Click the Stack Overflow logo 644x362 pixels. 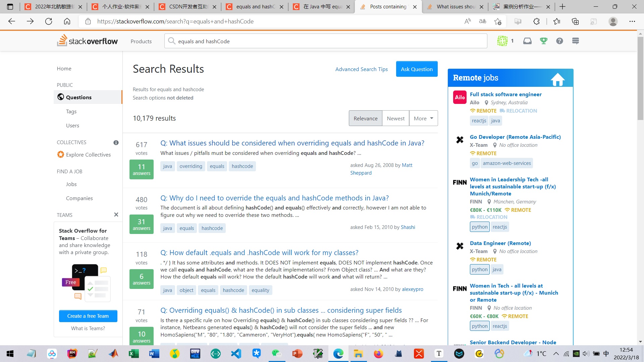[x=88, y=41]
